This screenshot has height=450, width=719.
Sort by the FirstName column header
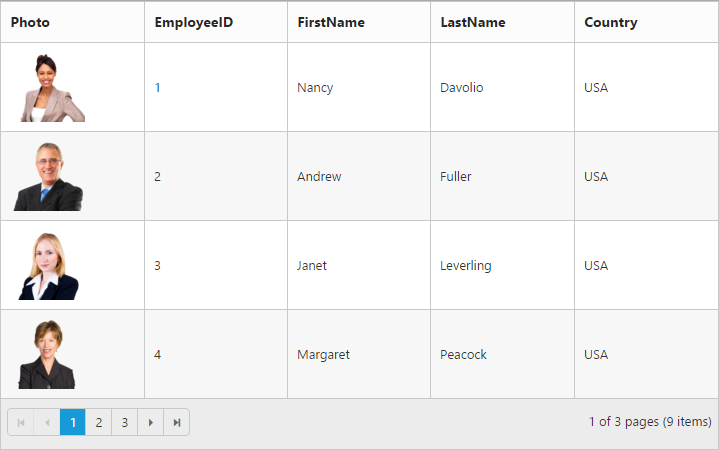[x=359, y=22]
